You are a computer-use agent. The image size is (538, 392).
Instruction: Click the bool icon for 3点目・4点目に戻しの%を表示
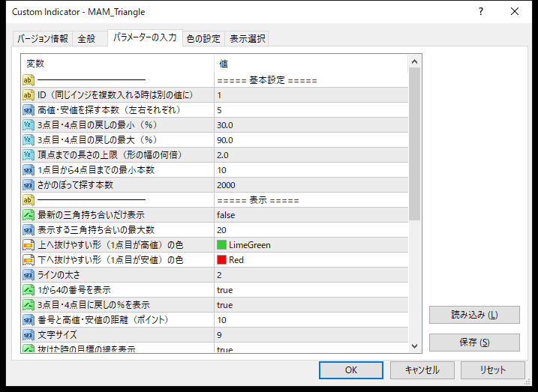(x=29, y=305)
